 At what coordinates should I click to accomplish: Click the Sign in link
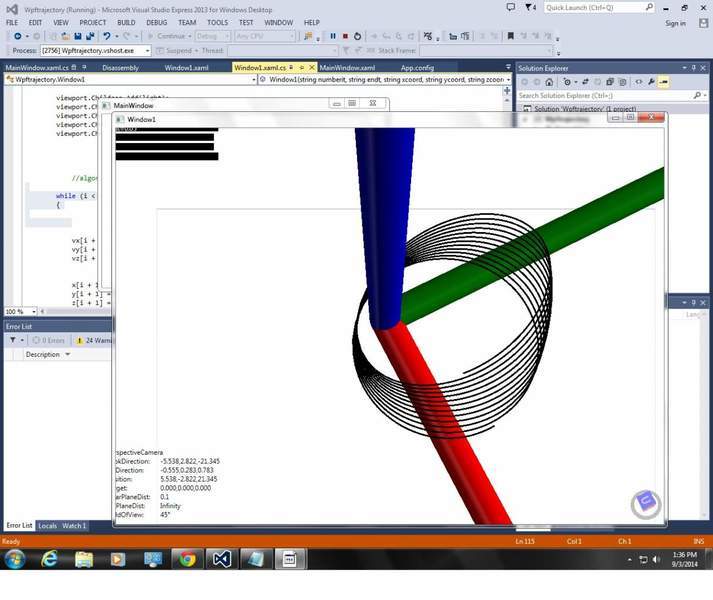coord(675,22)
